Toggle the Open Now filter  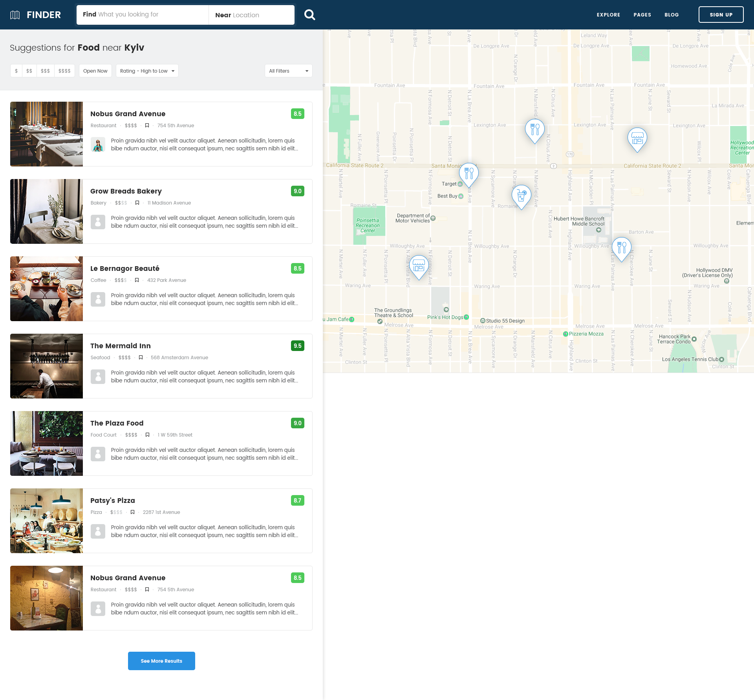pos(95,71)
